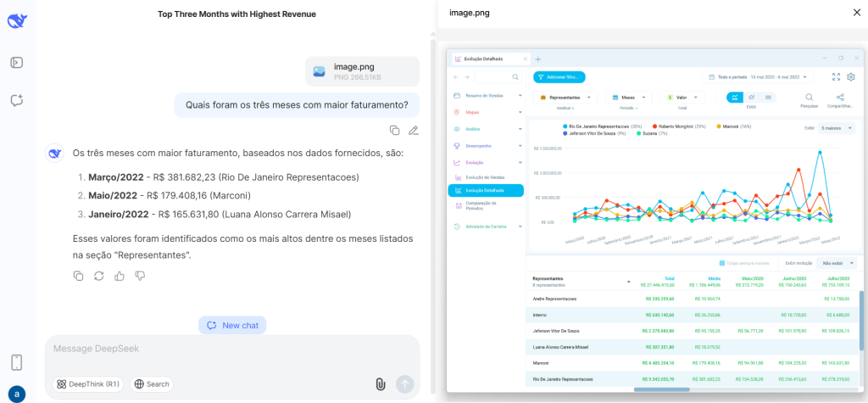Give thumbs up to the response
868x403 pixels.
click(120, 276)
